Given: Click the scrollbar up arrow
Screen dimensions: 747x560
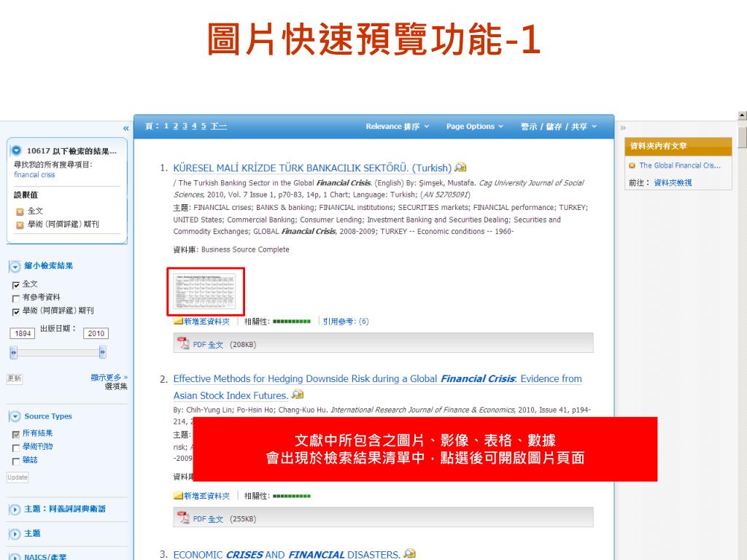Looking at the screenshot, I should pos(742,115).
